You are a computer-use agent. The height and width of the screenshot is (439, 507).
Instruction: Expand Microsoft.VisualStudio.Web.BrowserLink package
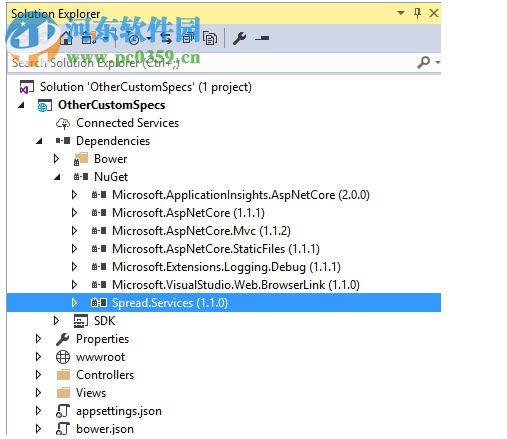[74, 285]
